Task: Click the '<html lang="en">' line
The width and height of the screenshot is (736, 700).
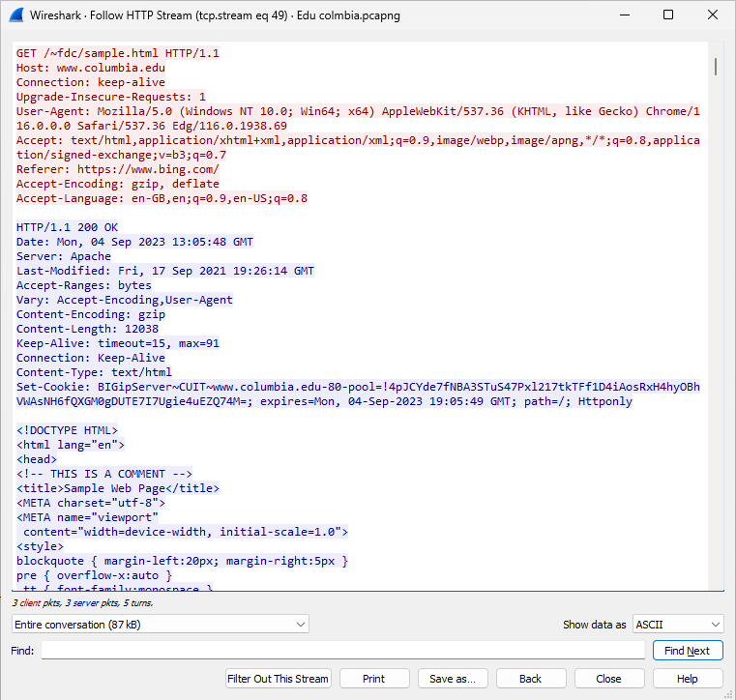Action: pos(71,446)
